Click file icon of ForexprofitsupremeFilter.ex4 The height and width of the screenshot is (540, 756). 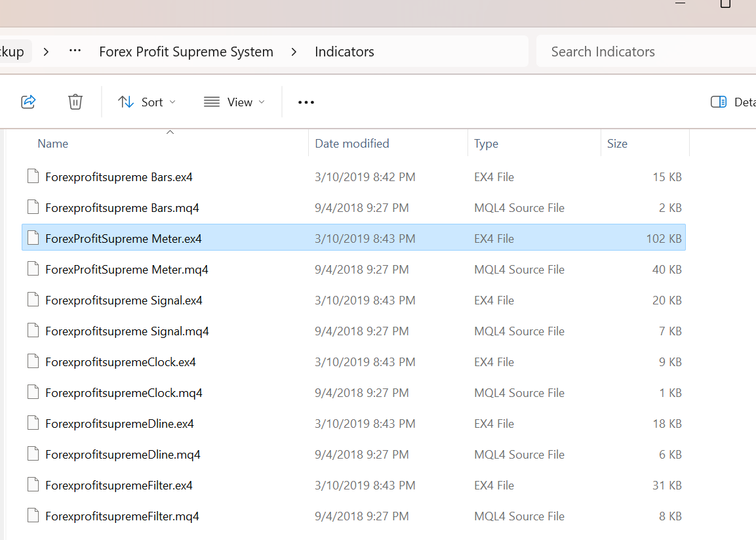tap(33, 485)
